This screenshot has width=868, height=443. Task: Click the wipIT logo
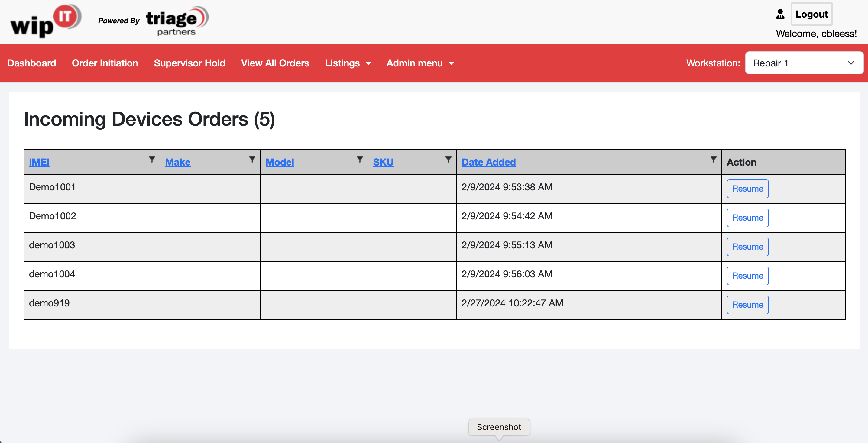(x=46, y=21)
